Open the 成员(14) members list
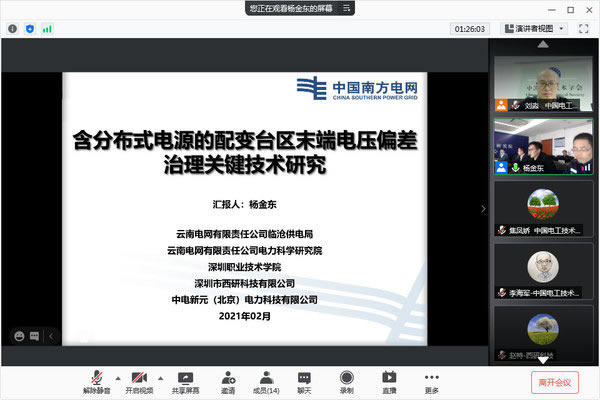 (x=266, y=380)
